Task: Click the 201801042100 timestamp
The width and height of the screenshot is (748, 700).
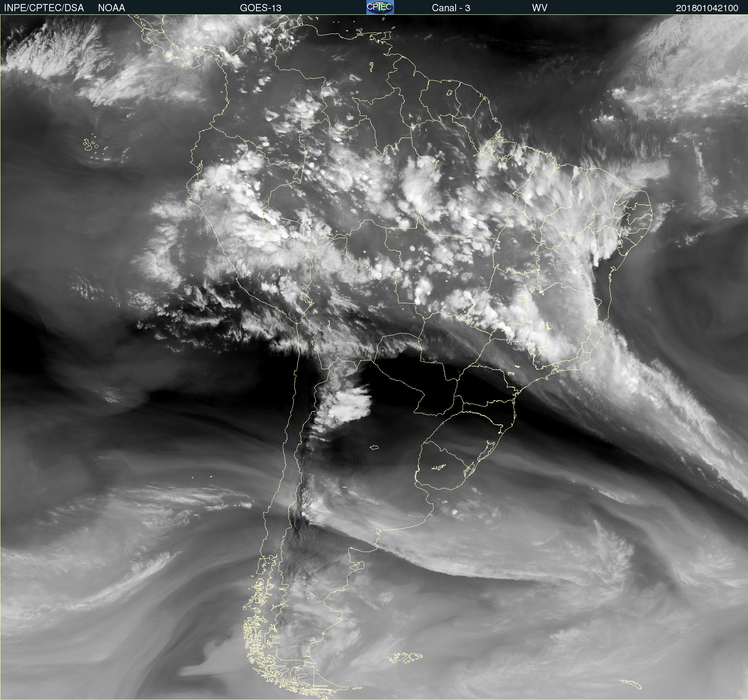Action: (707, 8)
